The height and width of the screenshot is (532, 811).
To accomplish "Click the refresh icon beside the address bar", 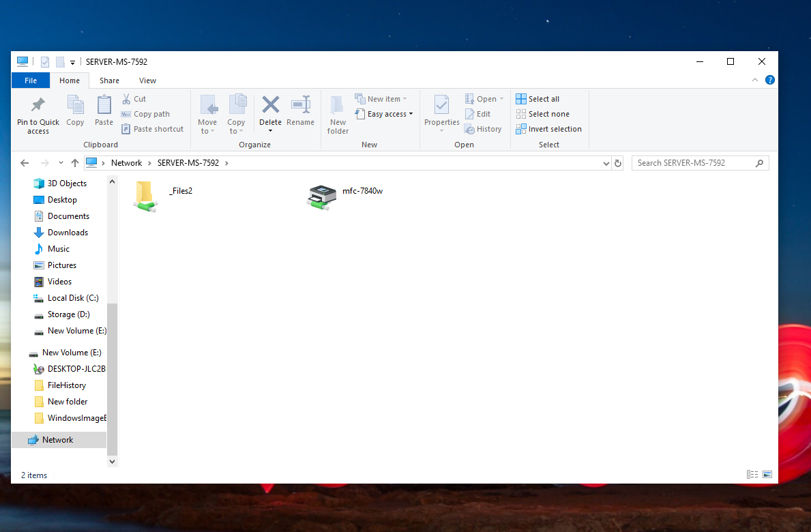I will (618, 163).
